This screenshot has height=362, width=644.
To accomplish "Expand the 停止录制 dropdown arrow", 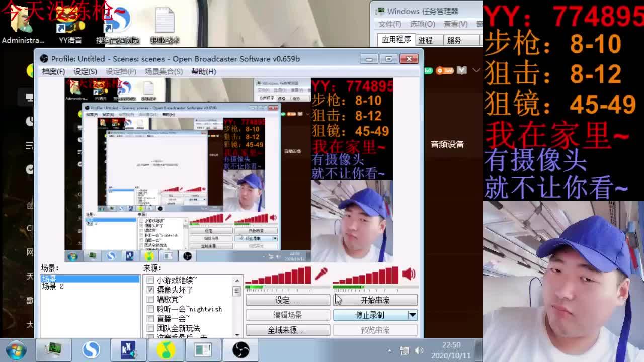I will click(x=412, y=315).
